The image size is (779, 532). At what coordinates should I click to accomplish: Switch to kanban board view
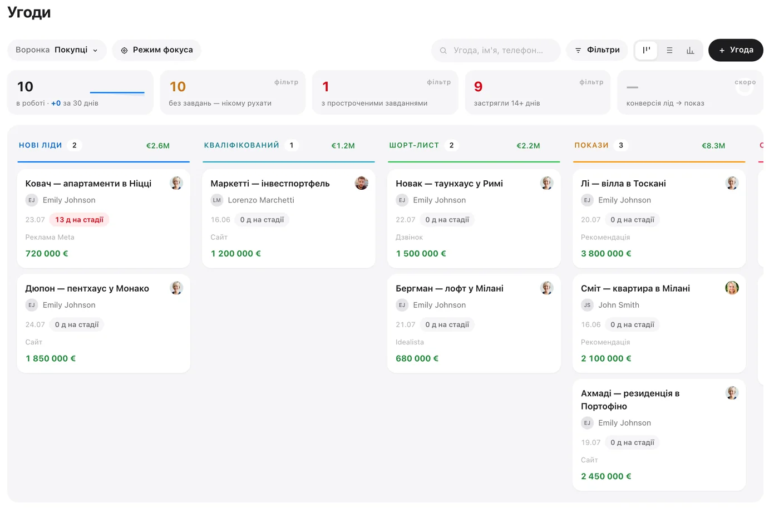tap(646, 50)
